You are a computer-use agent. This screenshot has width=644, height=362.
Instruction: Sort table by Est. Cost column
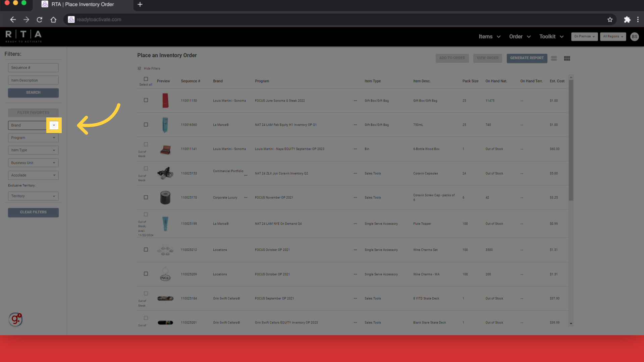pos(557,81)
